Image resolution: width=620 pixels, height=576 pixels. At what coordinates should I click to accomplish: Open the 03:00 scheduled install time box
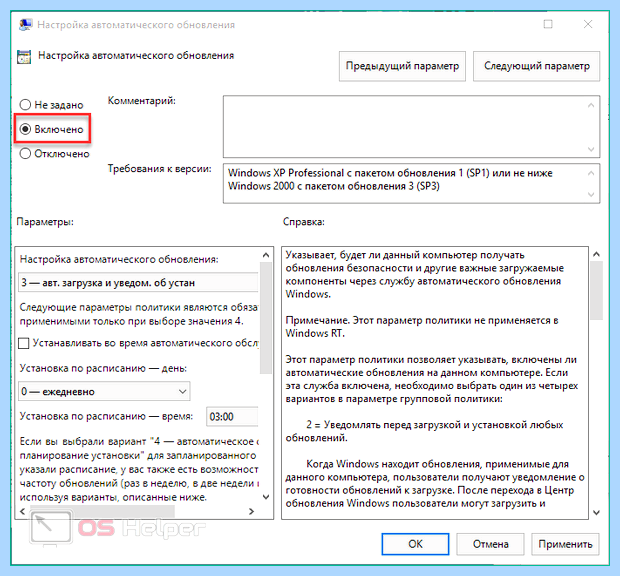tap(232, 417)
